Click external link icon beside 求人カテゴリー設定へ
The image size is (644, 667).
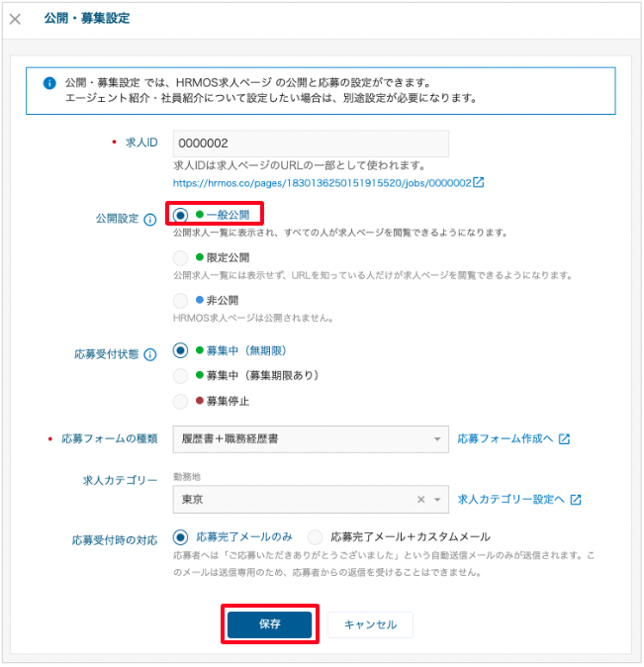point(576,500)
